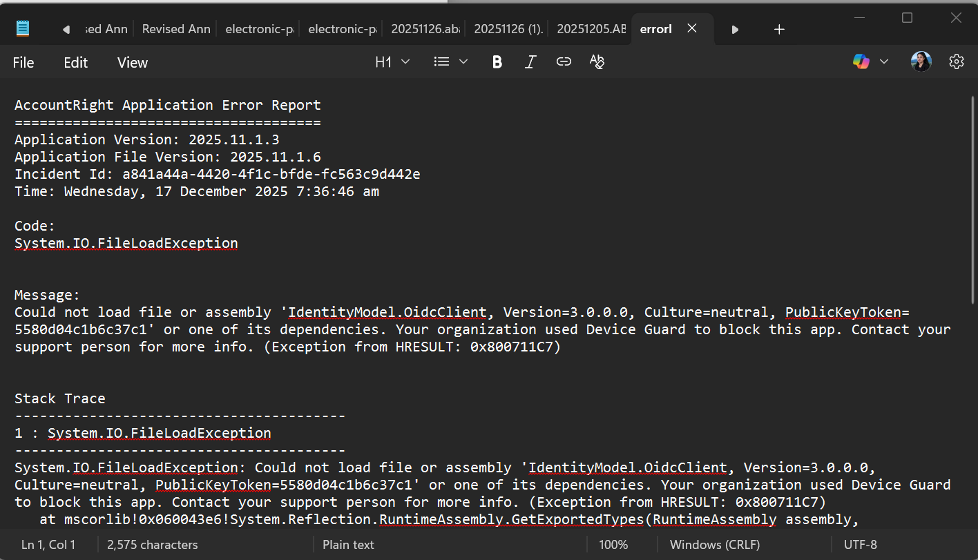978x560 pixels.
Task: Expand the Copilot options chevron
Action: click(884, 62)
